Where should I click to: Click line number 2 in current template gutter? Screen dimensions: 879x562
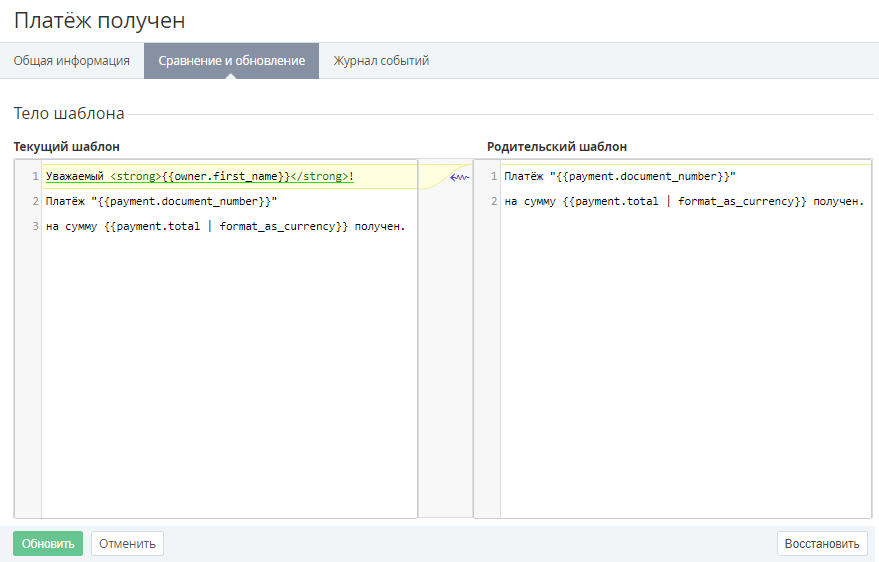(34, 202)
